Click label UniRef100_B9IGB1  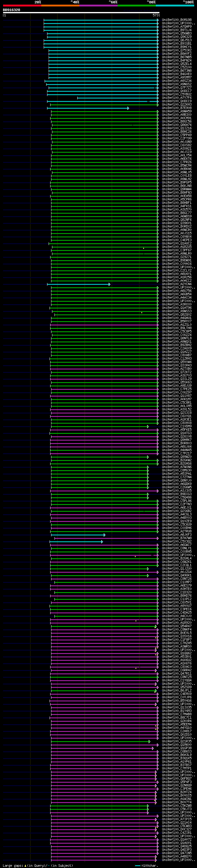point(177,43)
